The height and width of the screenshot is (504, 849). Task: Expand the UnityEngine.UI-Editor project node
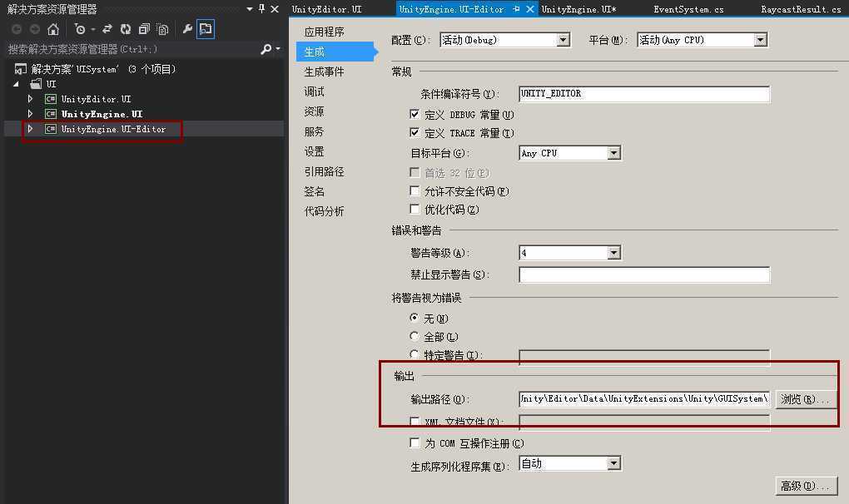(x=30, y=129)
